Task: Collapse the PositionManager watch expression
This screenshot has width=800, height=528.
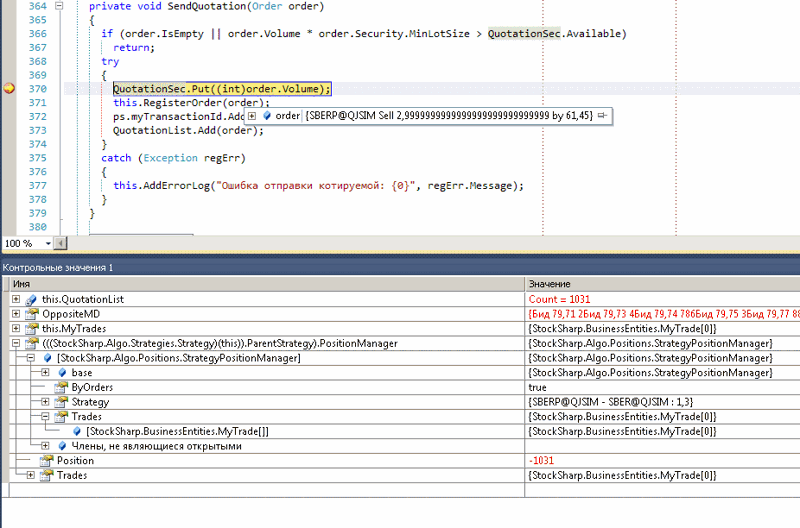Action: pyautogui.click(x=16, y=343)
